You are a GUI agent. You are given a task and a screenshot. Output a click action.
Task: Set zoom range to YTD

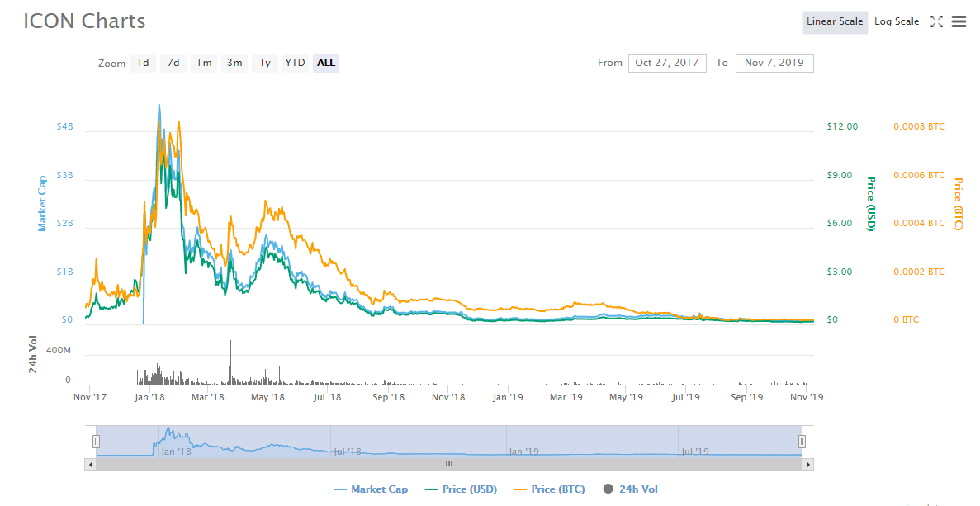click(x=295, y=63)
